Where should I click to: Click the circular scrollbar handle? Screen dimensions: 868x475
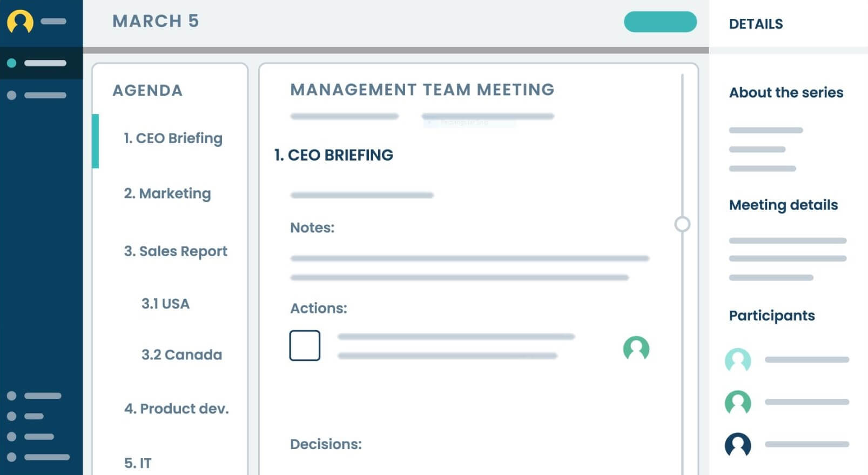(x=682, y=224)
